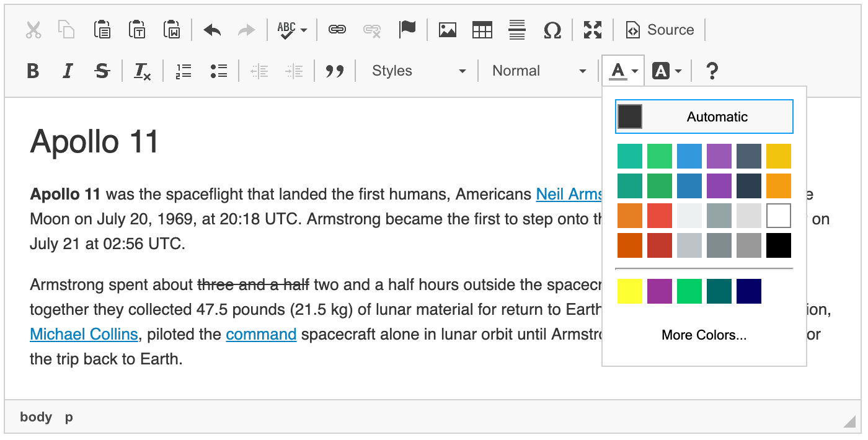868x440 pixels.
Task: Open the command link
Action: [261, 335]
